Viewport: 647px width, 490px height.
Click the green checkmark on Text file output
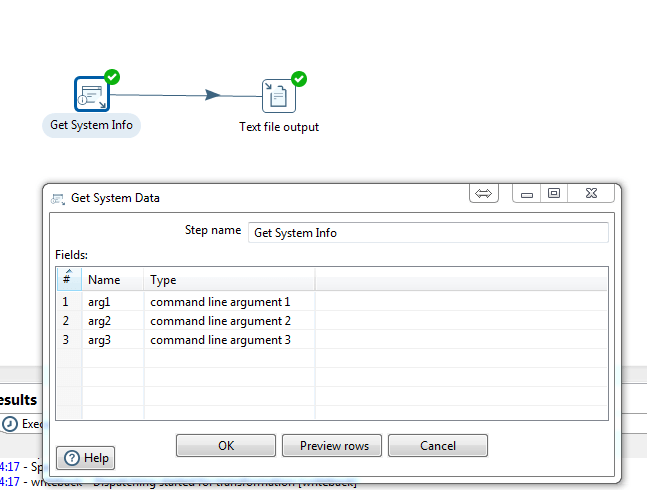298,79
